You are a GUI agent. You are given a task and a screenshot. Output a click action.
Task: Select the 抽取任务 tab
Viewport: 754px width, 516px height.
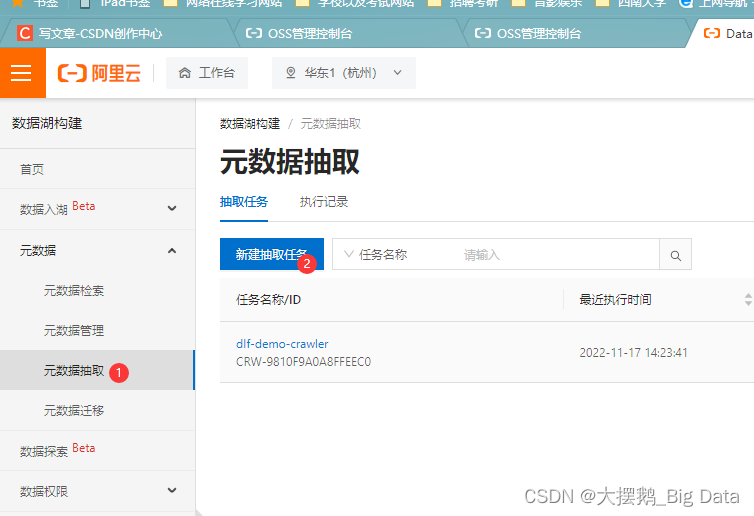pos(244,202)
